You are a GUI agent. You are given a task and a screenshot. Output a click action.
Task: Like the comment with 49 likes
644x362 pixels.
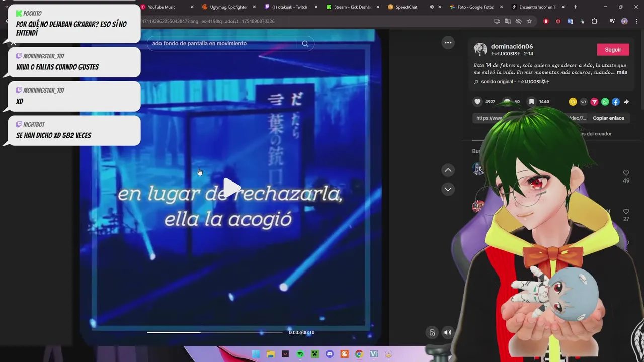click(626, 173)
